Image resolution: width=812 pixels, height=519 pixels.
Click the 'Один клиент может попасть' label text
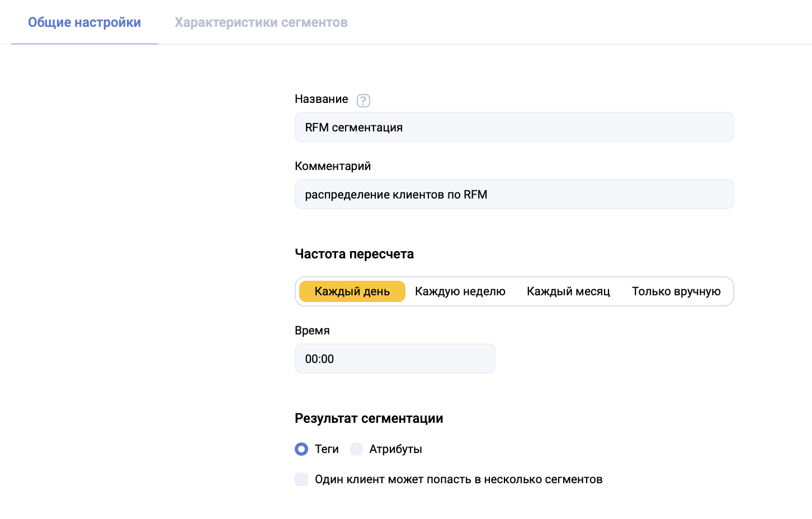tap(458, 479)
